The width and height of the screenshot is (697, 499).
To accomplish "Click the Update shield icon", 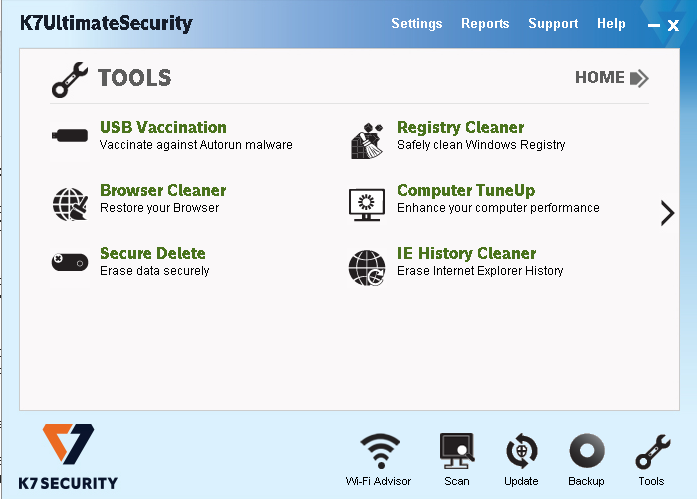I will [521, 451].
